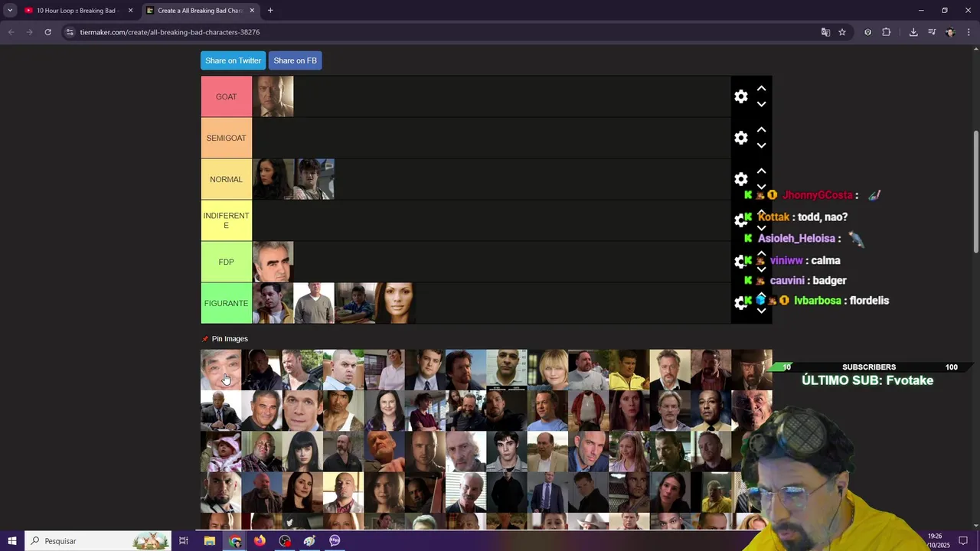This screenshot has height=551, width=980.
Task: Close the 10 Hour Loop YouTube tab
Action: pos(130,11)
